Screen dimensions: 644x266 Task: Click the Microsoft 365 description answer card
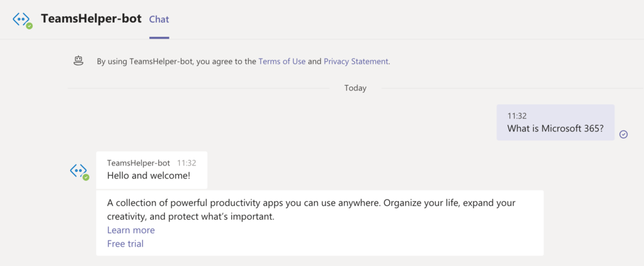click(319, 223)
